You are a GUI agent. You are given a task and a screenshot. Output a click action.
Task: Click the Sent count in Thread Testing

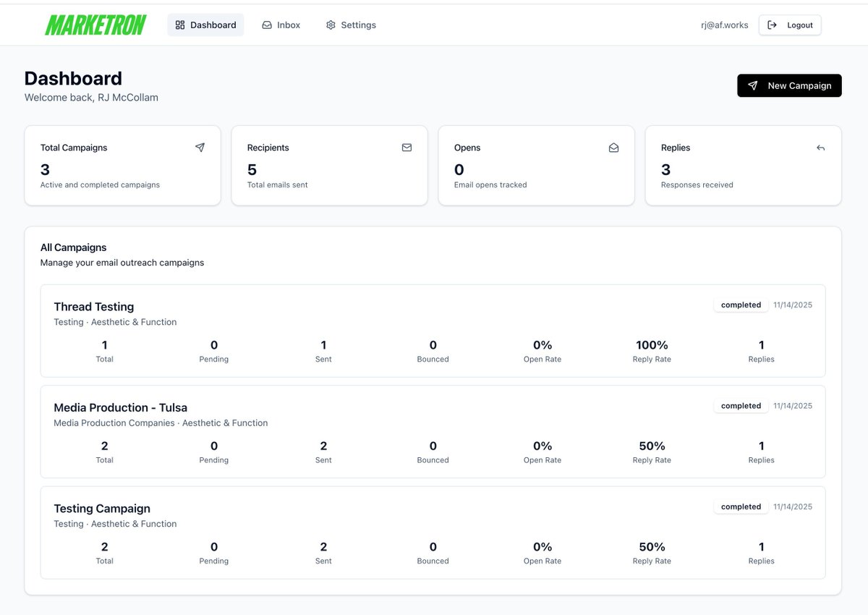point(323,345)
